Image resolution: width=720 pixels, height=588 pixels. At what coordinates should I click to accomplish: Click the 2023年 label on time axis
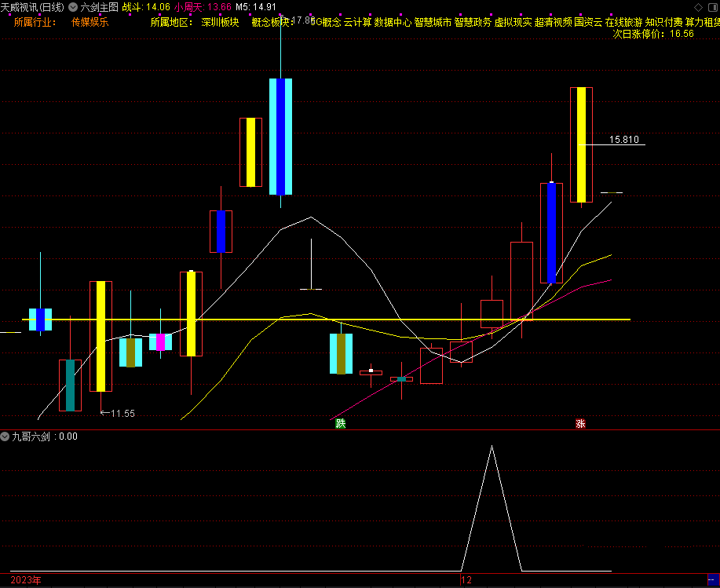point(27,580)
